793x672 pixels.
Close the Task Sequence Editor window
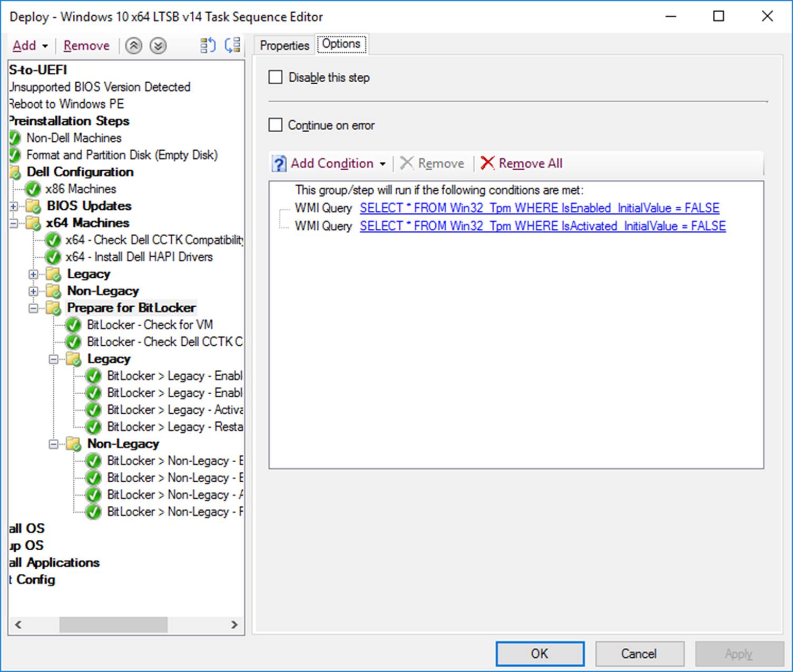[x=767, y=16]
